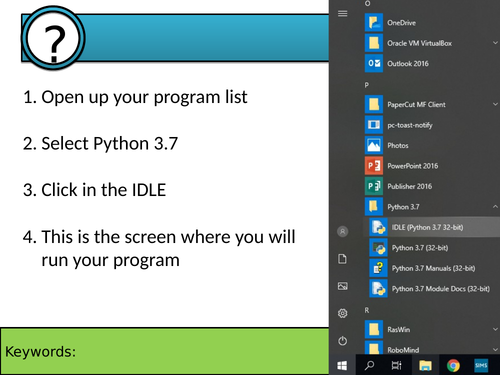This screenshot has width=500, height=375.
Task: Open the Photos app icon
Action: click(x=374, y=145)
